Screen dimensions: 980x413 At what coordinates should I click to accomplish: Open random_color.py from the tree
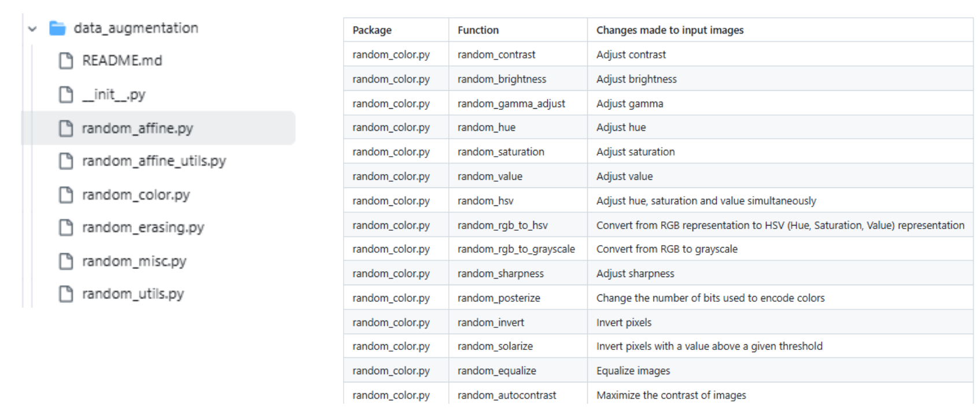tap(135, 195)
